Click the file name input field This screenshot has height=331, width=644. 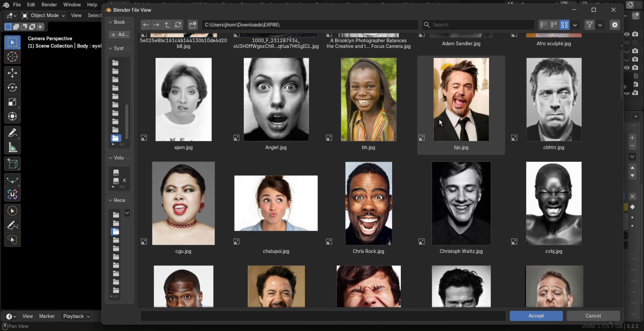click(323, 316)
